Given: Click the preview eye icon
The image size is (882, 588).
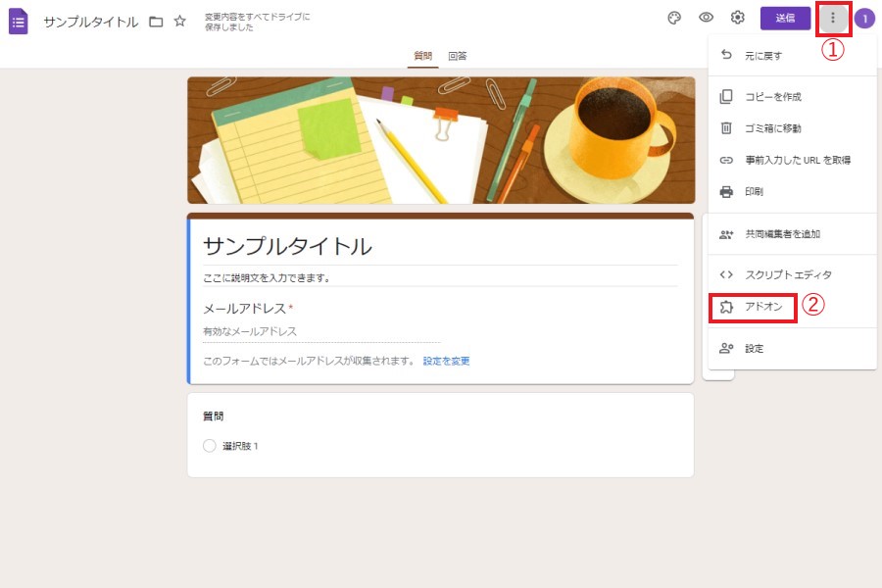Looking at the screenshot, I should tap(706, 18).
